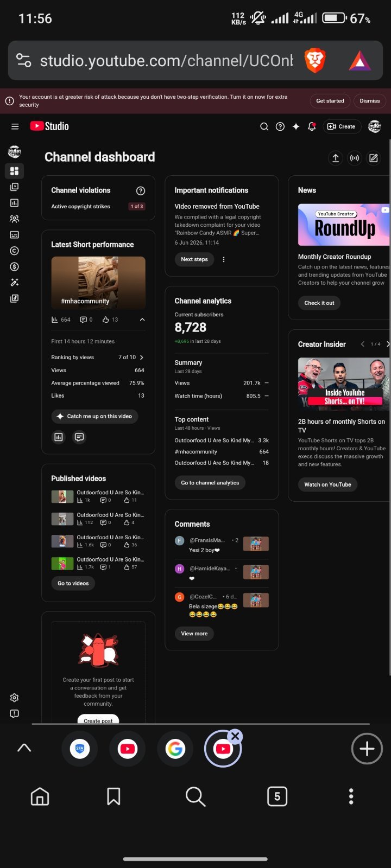This screenshot has height=868, width=391.
Task: Open Community in the left sidebar
Action: 15,219
